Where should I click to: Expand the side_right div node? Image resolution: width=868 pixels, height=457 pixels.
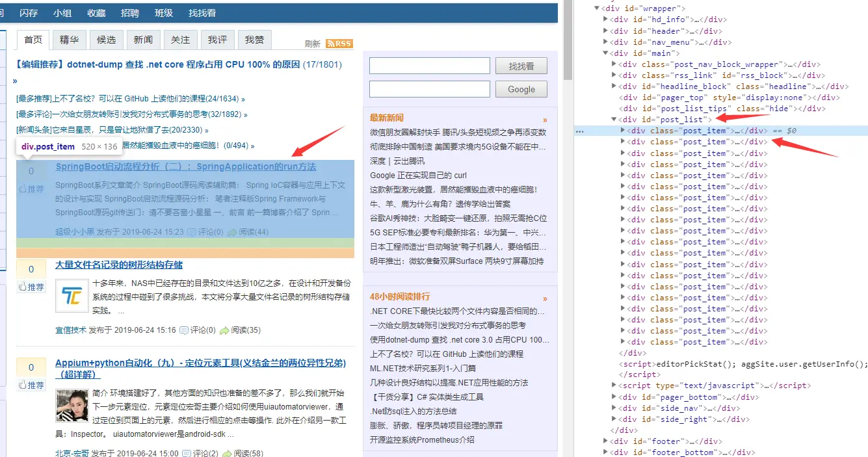614,419
